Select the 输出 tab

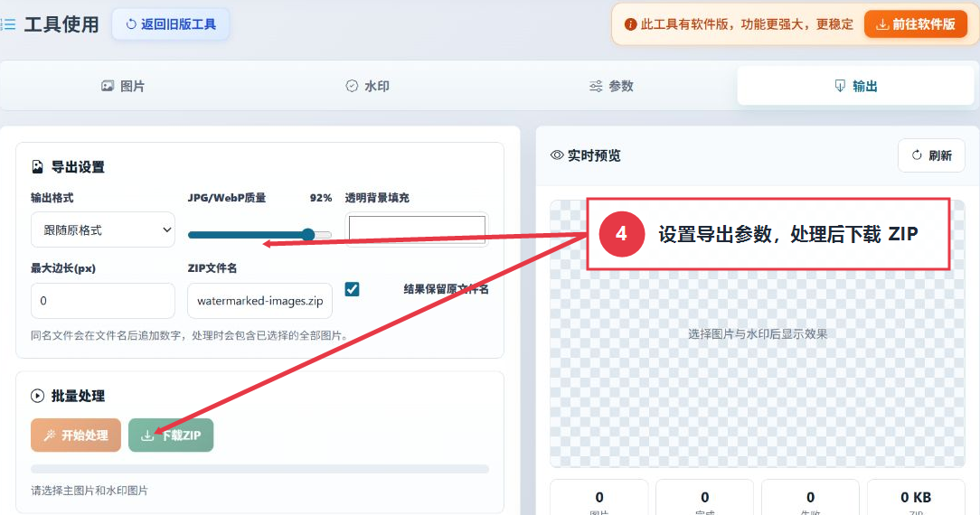855,86
